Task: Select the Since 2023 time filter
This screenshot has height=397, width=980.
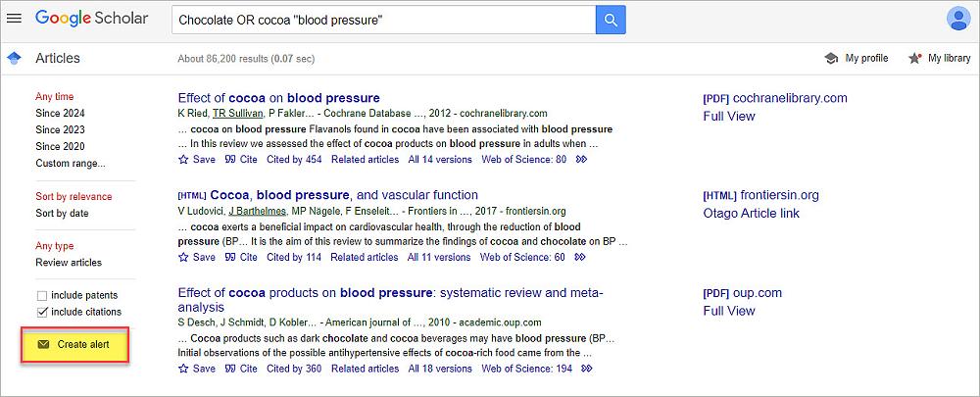Action: pyautogui.click(x=60, y=129)
